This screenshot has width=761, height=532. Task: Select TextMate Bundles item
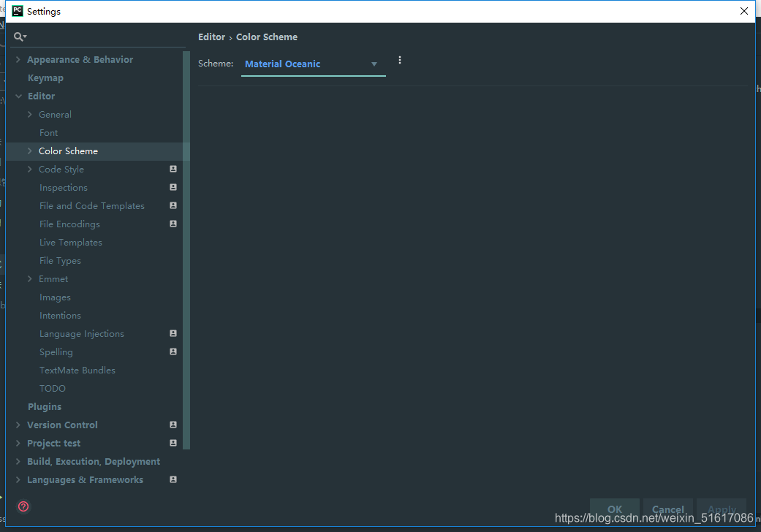(x=77, y=370)
